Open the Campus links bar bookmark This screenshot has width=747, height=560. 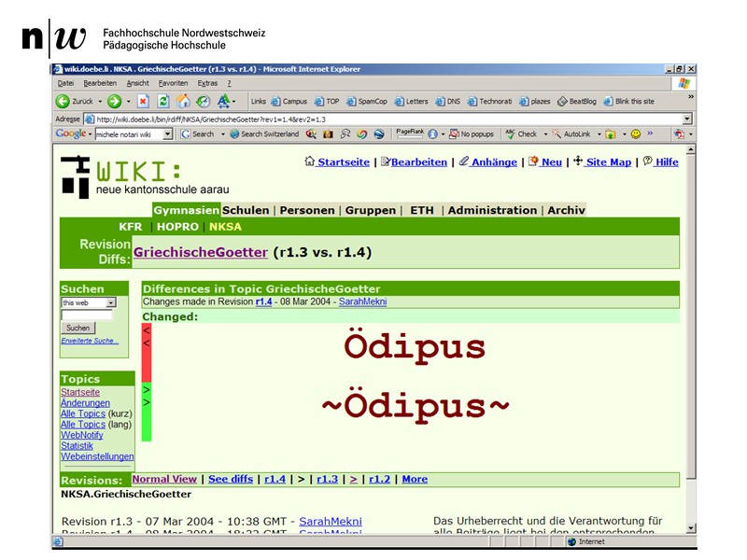click(289, 102)
